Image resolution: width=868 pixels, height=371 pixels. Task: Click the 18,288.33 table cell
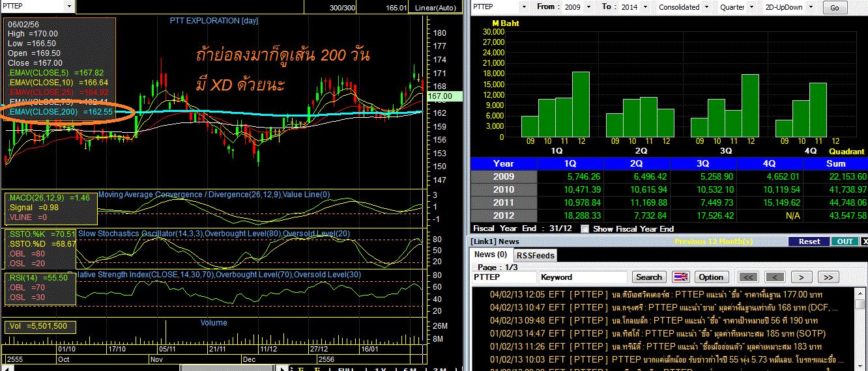click(x=570, y=215)
